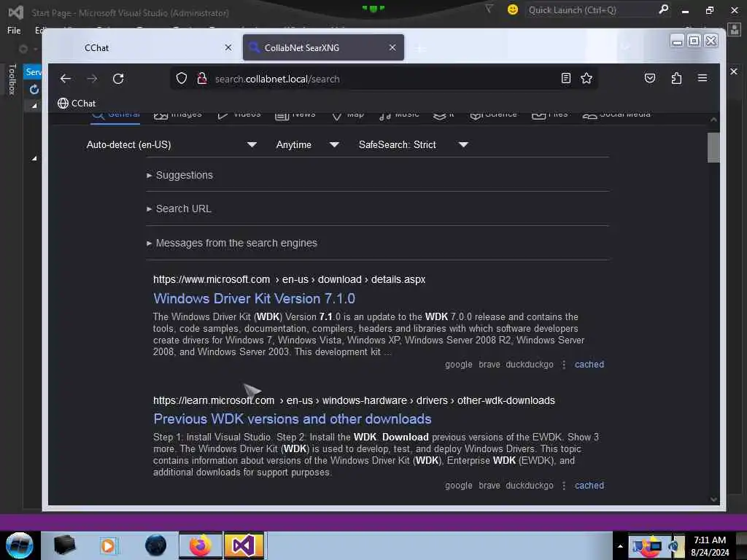
Task: Open Firefox from the taskbar
Action: click(201, 545)
